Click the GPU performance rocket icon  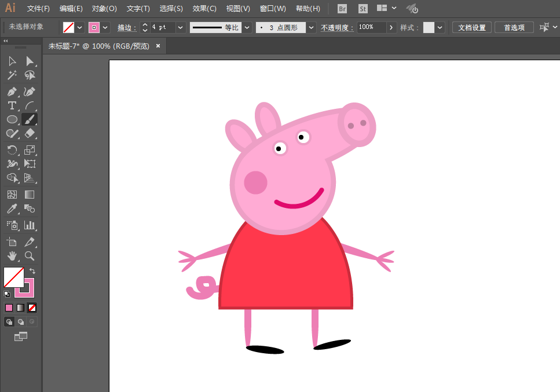[x=412, y=9]
